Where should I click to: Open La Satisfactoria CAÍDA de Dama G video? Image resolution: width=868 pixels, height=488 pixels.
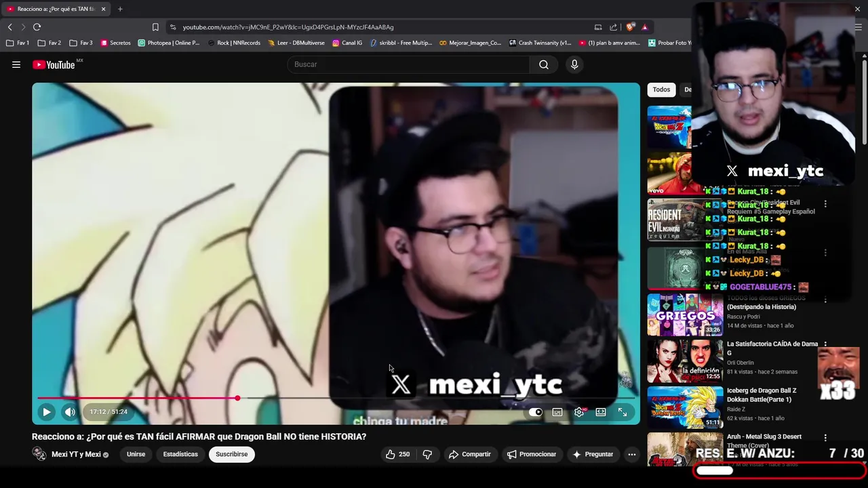[772, 348]
